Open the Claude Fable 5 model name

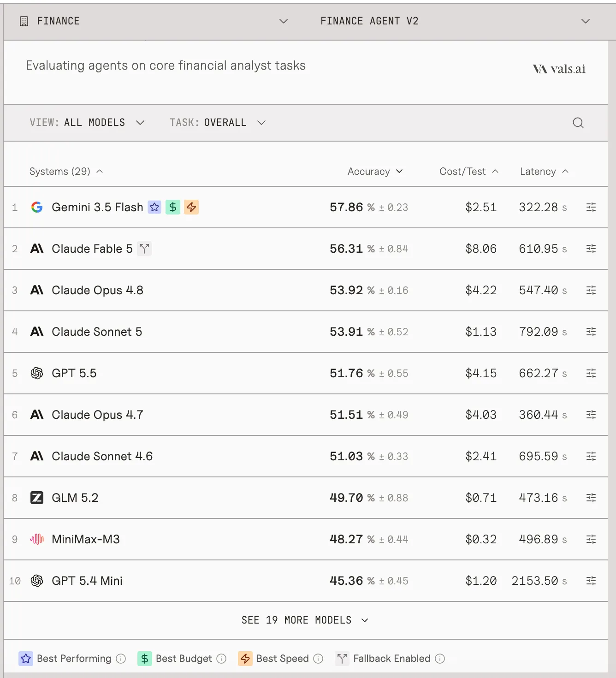click(x=92, y=249)
